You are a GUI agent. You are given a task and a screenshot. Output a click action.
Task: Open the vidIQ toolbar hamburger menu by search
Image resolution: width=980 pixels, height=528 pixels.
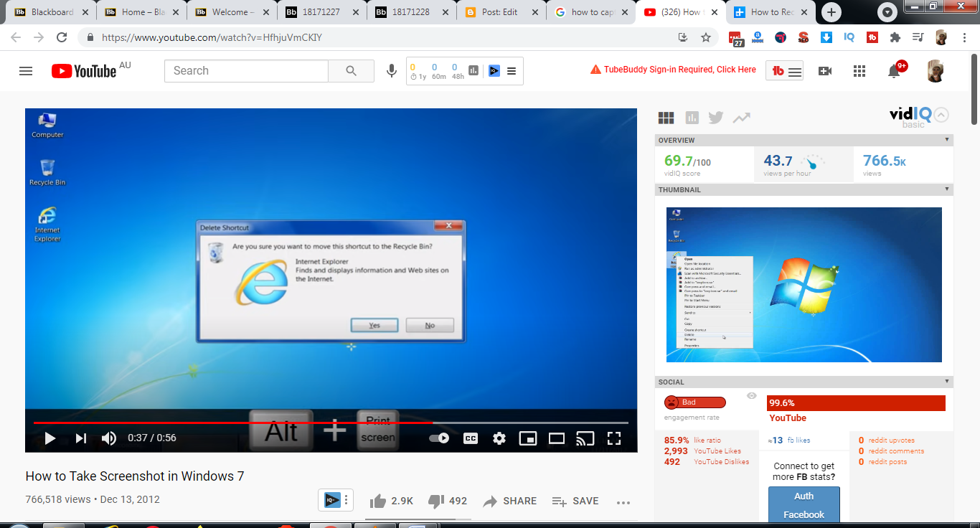(x=512, y=71)
